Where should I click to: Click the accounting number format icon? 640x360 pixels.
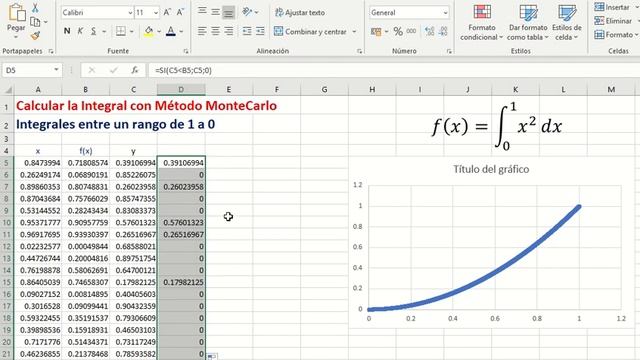376,31
